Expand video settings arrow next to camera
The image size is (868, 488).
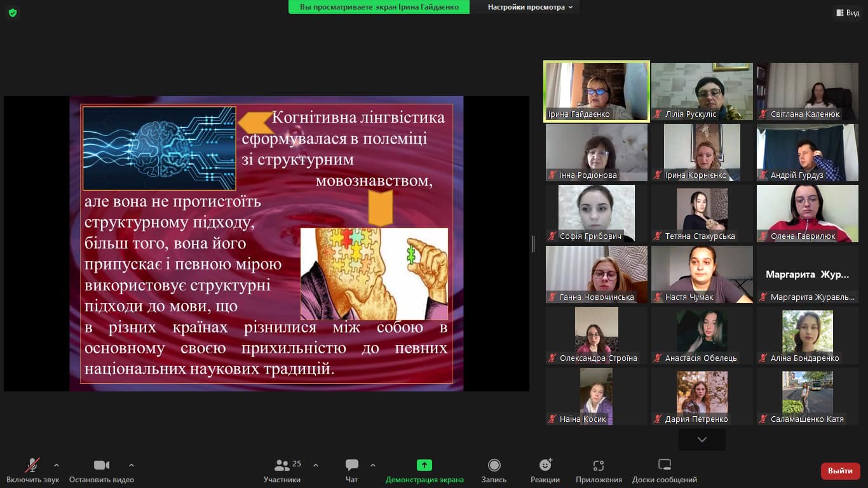click(132, 465)
